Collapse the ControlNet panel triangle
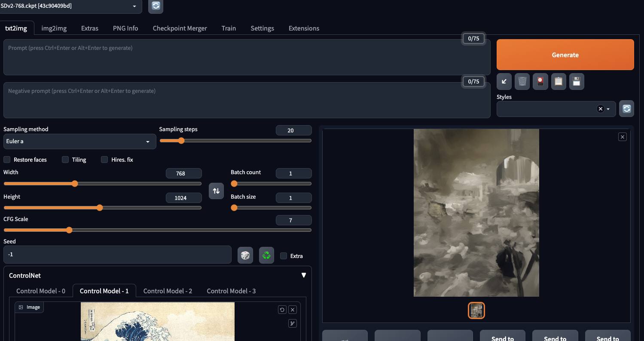 (304, 275)
